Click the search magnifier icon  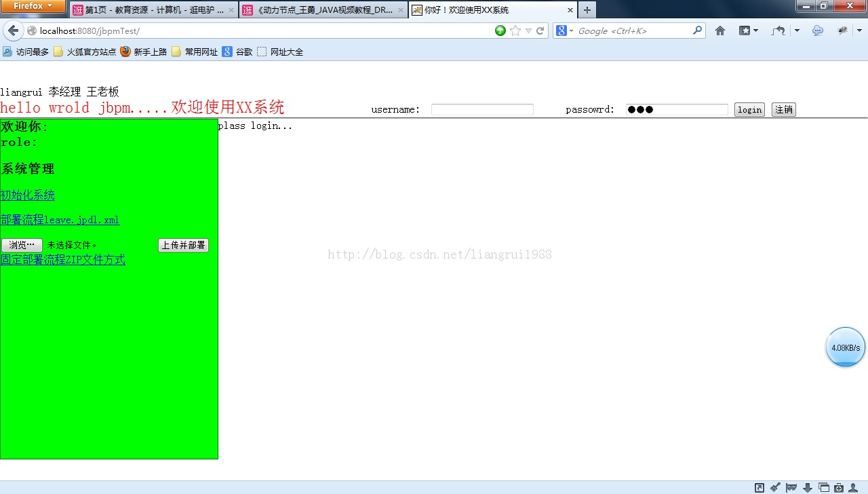tap(697, 31)
